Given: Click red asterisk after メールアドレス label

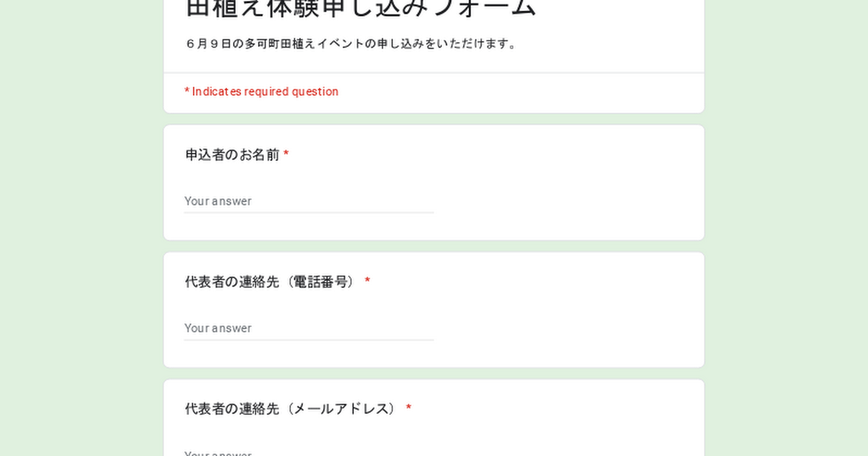Looking at the screenshot, I should point(409,409).
